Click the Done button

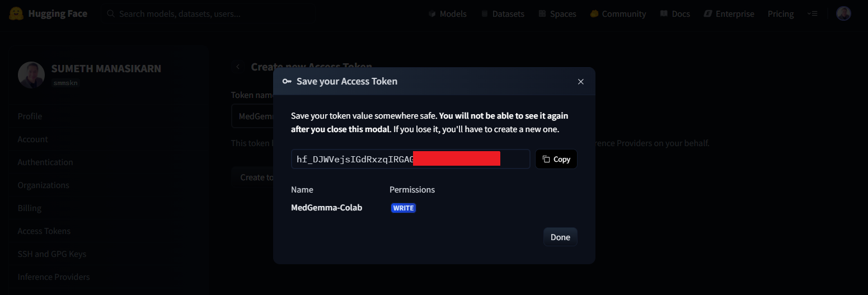[x=560, y=237]
